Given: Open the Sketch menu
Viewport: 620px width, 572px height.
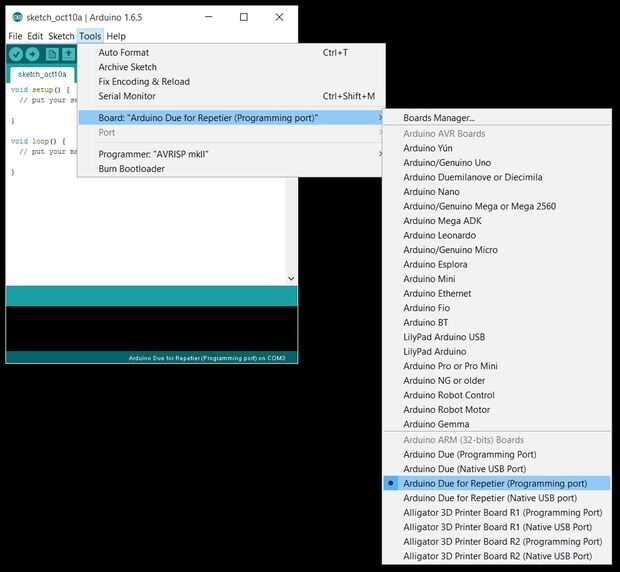Looking at the screenshot, I should tap(61, 36).
